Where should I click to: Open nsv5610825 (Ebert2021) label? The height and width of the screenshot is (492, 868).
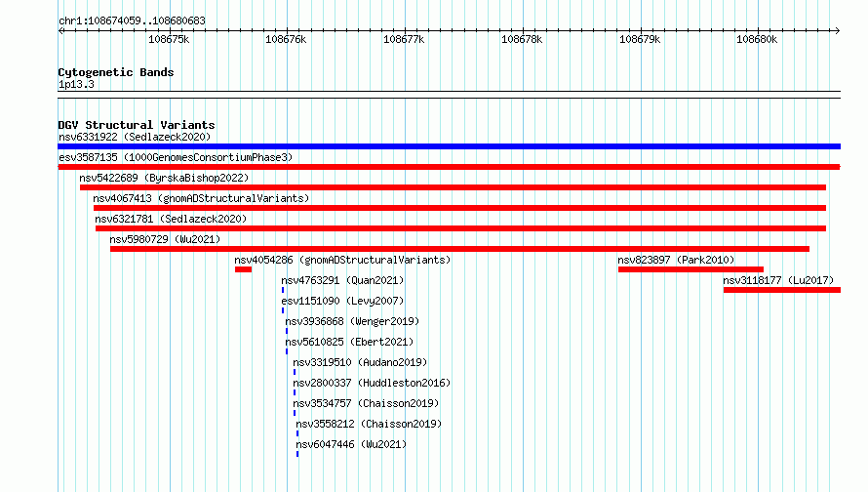(349, 342)
